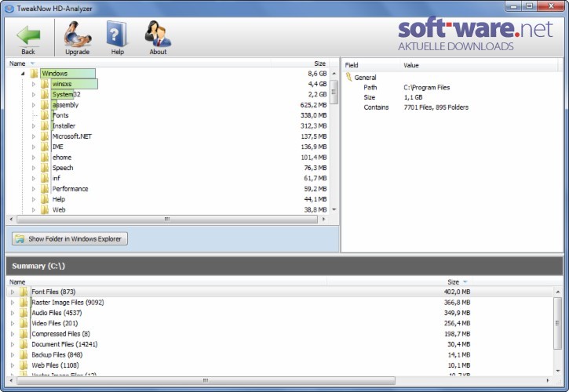This screenshot has width=569, height=392.
Task: Click the 1,1 GB size value
Action: [413, 97]
